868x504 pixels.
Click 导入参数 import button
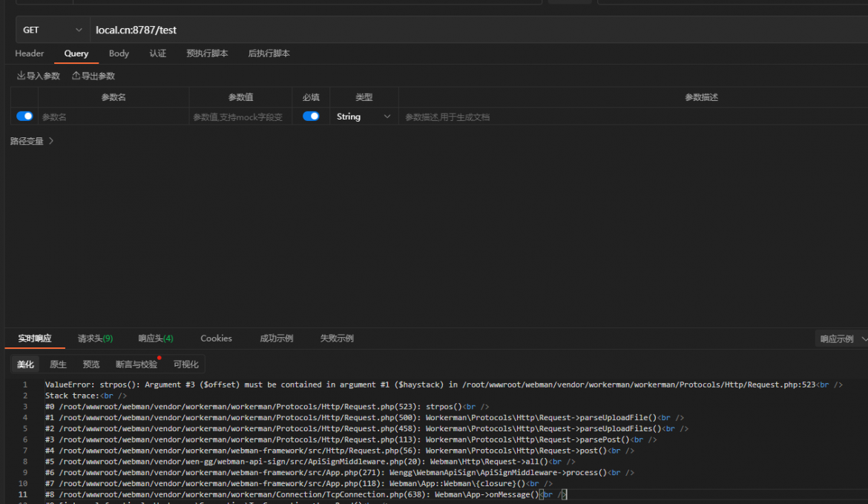38,76
